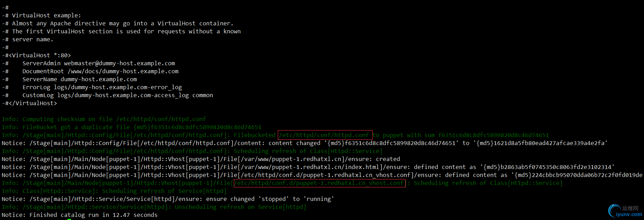The image size is (644, 220).
Task: Click the "Computing checksum on file" info line
Action: tap(104, 119)
